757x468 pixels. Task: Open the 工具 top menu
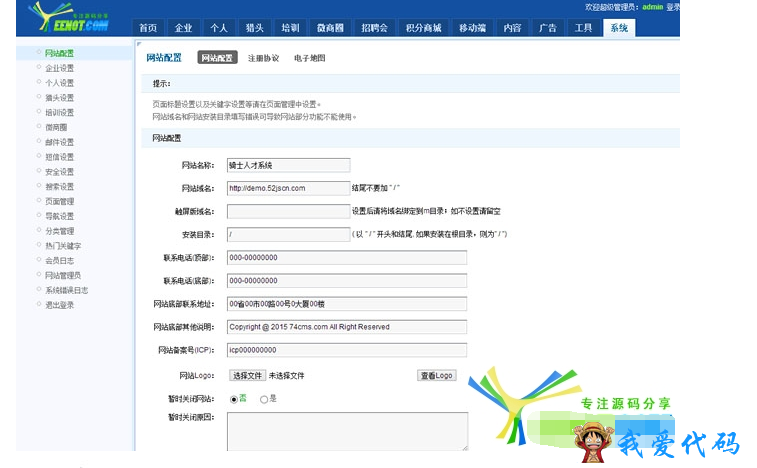pyautogui.click(x=583, y=28)
